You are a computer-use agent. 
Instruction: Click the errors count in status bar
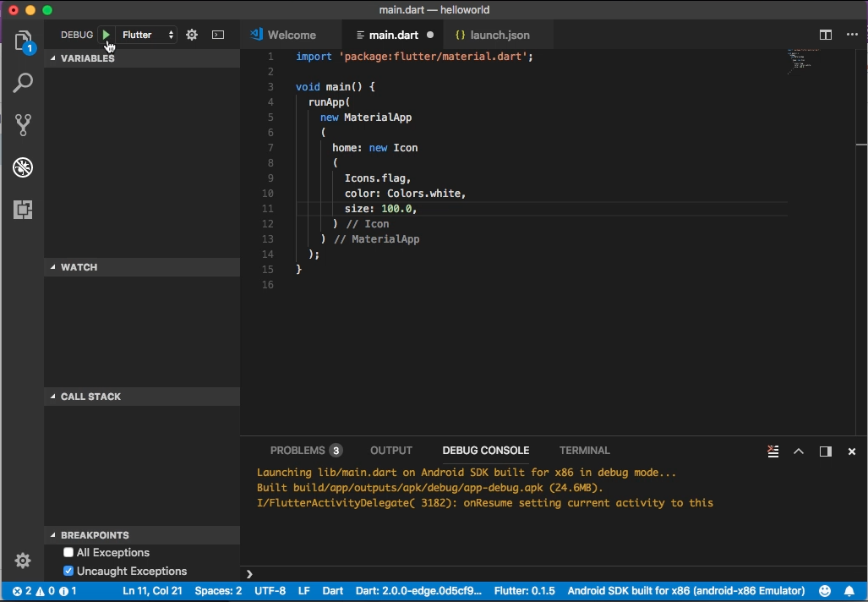[x=22, y=591]
